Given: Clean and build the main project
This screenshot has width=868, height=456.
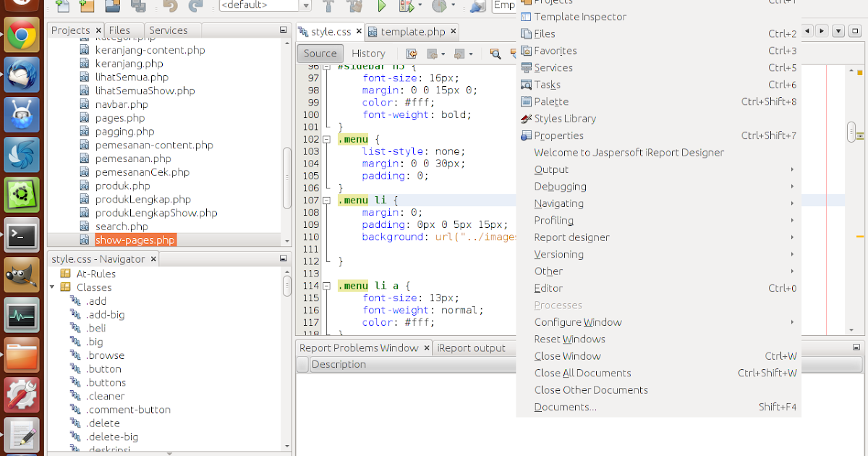Looking at the screenshot, I should click(x=354, y=7).
